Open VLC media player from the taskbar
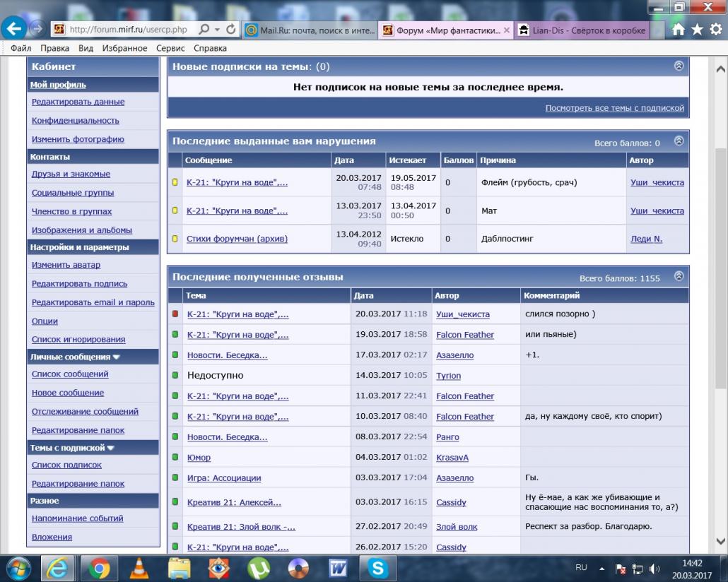 coord(141,567)
